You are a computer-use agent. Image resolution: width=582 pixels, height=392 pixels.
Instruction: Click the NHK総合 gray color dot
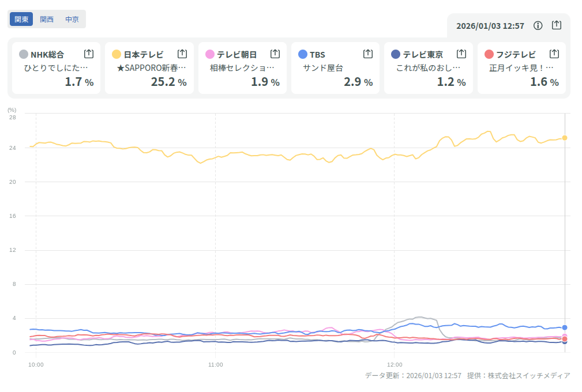[x=23, y=55]
